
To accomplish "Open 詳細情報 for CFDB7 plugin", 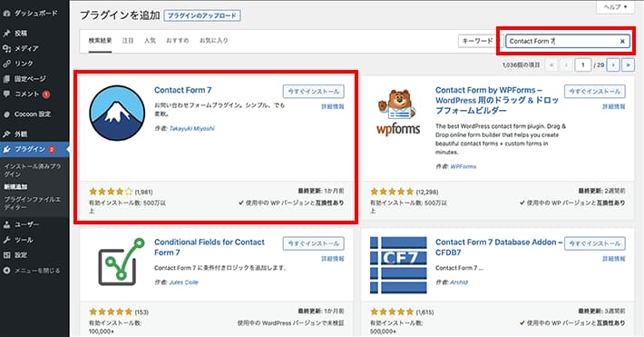I will 613,259.
